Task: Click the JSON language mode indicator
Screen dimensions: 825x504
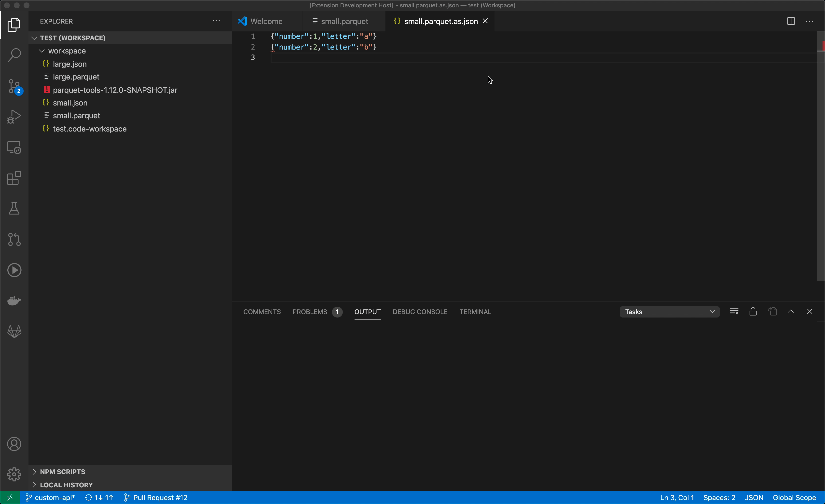Action: 754,498
